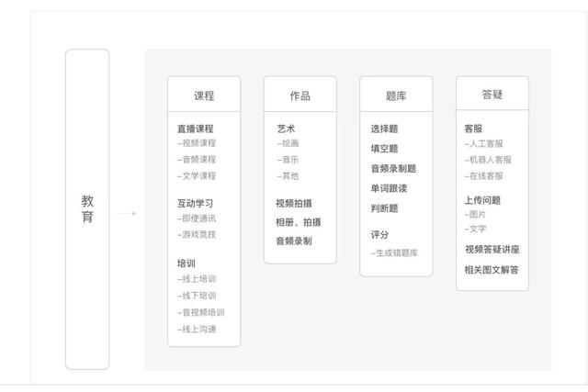Viewport: 588px width, 392px height.
Task: Click the 线下培训 item
Action: [197, 296]
